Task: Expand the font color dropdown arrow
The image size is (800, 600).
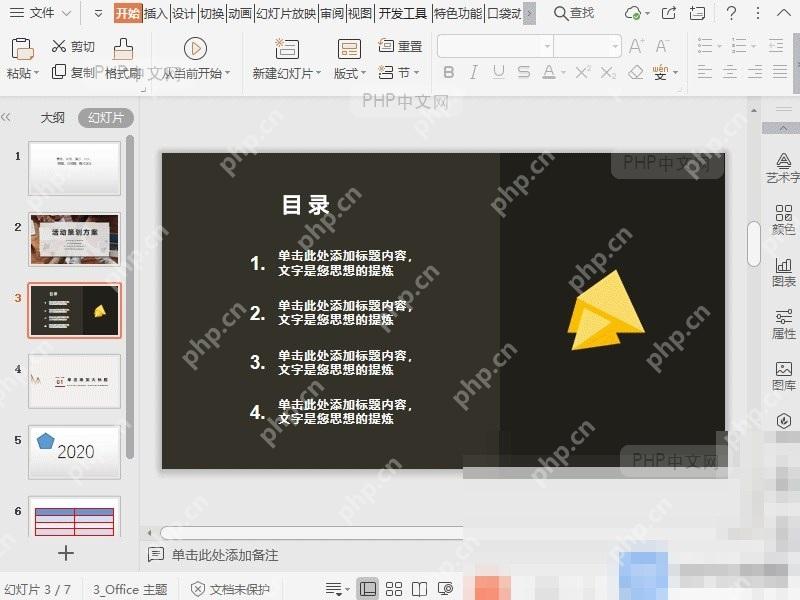Action: click(564, 72)
